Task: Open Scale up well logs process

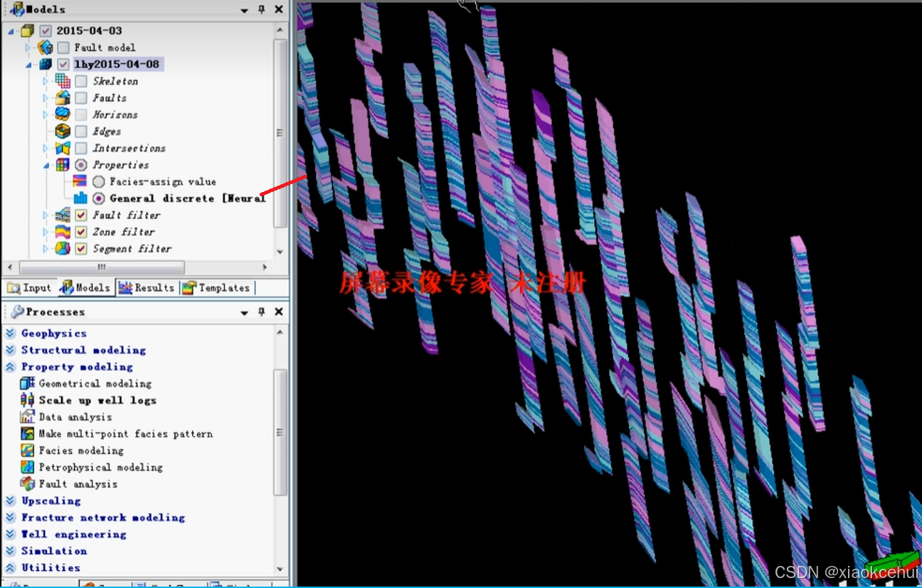Action: pyautogui.click(x=97, y=400)
